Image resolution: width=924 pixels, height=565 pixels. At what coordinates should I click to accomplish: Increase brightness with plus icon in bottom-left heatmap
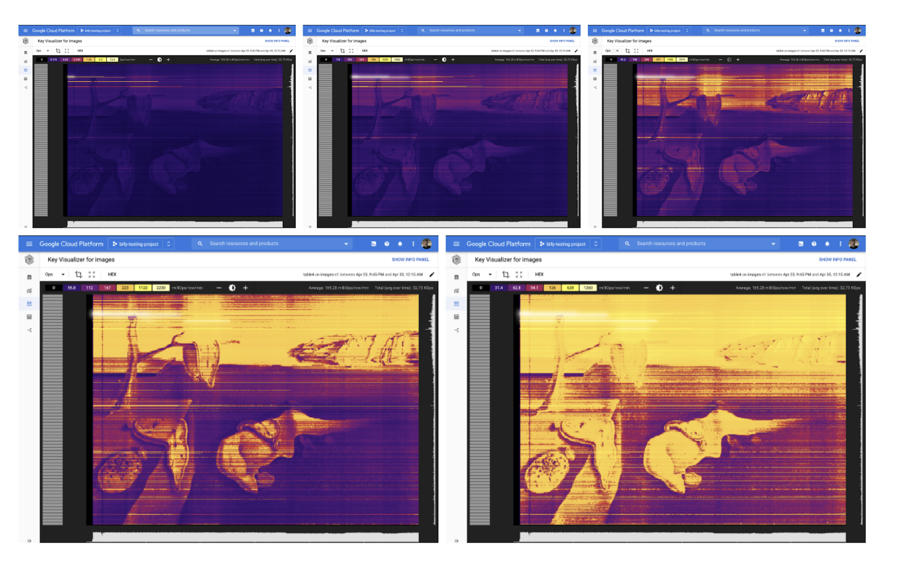[245, 288]
